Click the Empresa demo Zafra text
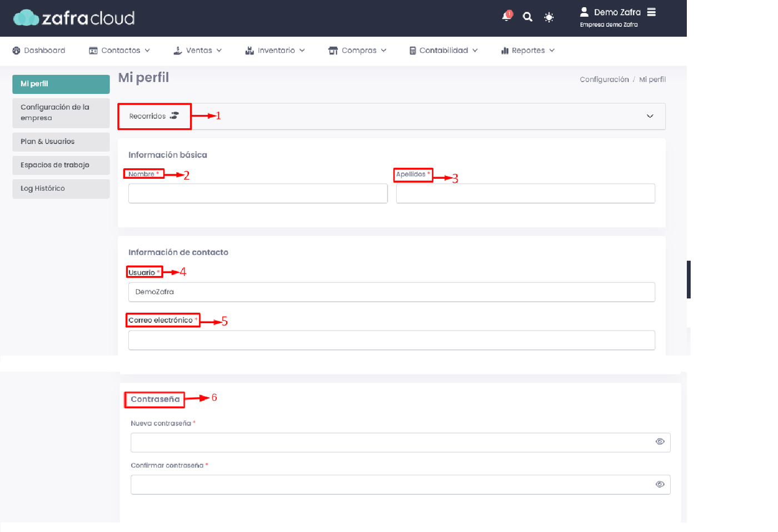The width and height of the screenshot is (778, 532). (x=609, y=24)
